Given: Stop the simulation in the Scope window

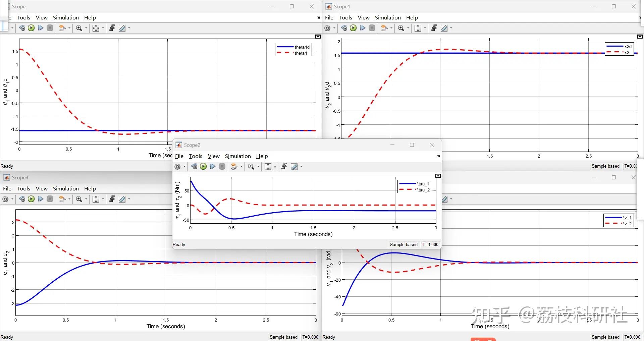Looking at the screenshot, I should tap(50, 28).
